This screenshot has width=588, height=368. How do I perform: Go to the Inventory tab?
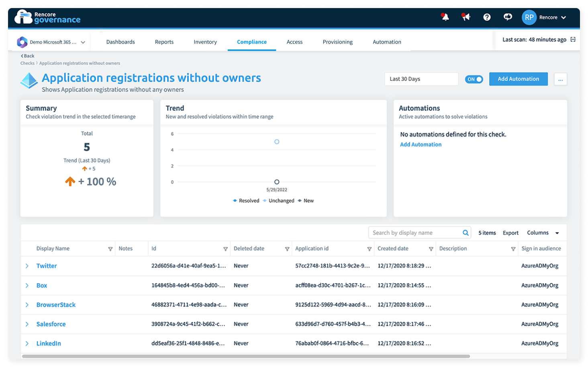205,42
